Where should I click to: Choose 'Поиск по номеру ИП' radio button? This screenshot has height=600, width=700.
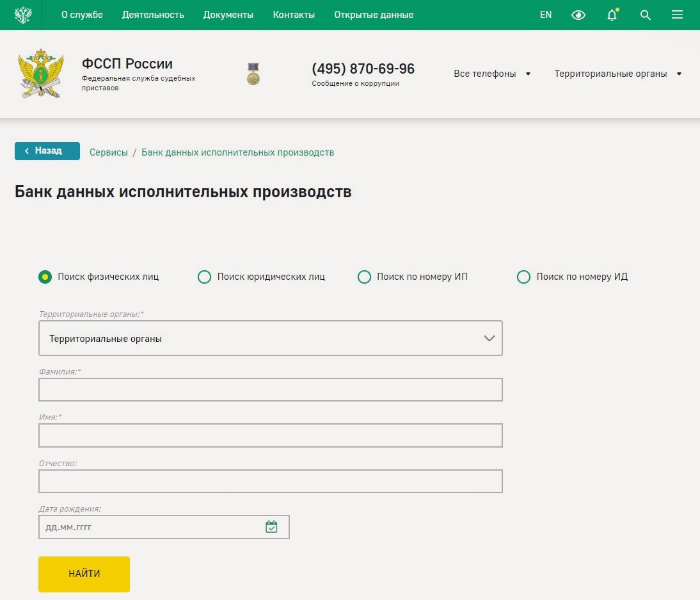click(x=364, y=277)
